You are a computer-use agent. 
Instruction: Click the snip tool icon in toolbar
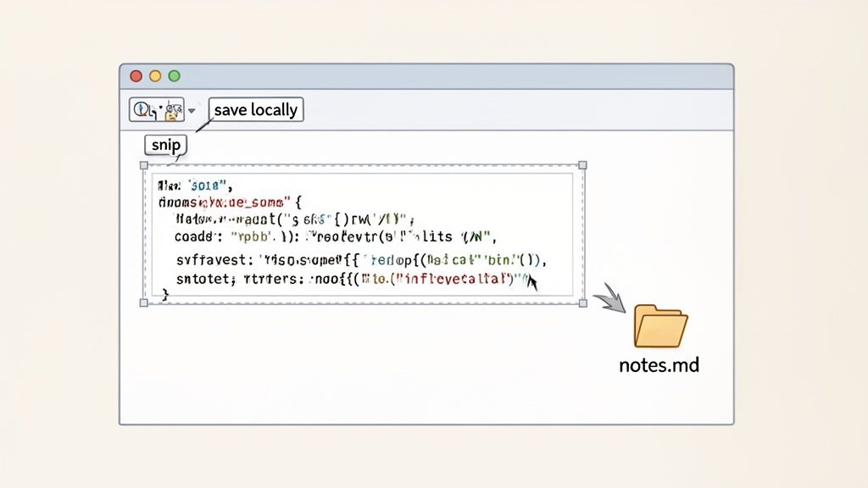coord(143,109)
